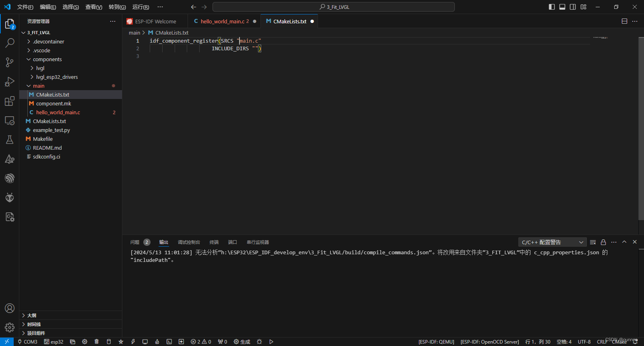This screenshot has width=644, height=346.
Task: Open the CMake view in activity bar
Action: (10, 159)
